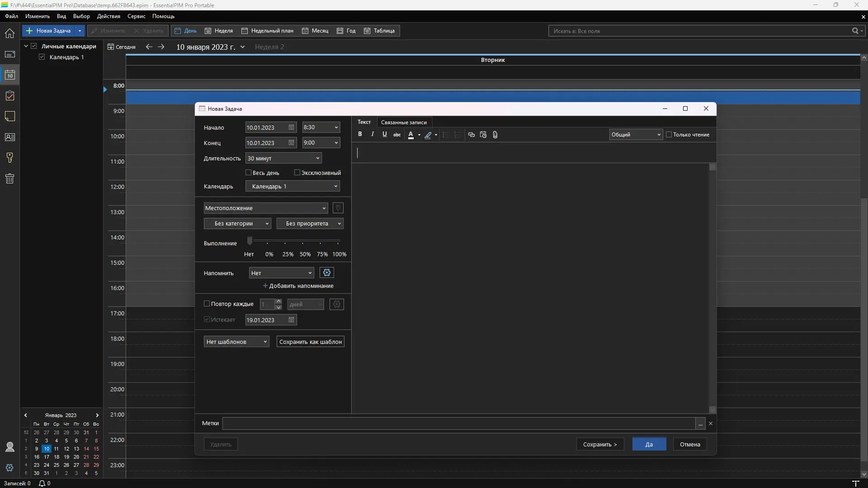
Task: Click the 'Отмена' button
Action: coord(690,445)
